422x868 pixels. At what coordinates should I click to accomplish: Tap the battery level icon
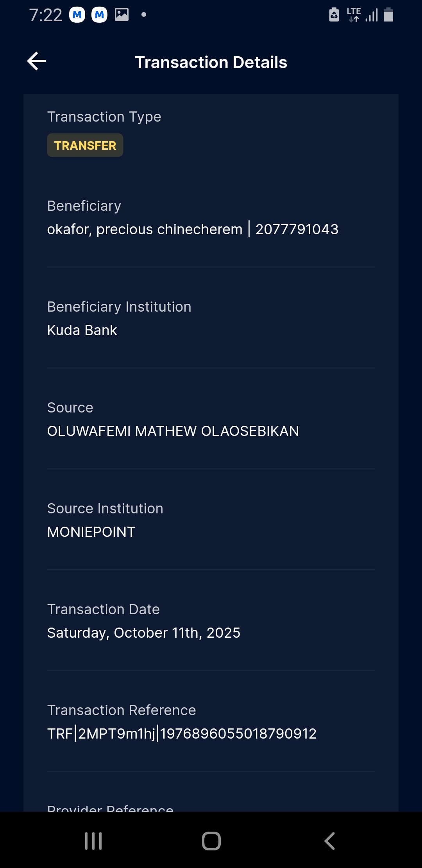click(x=388, y=15)
